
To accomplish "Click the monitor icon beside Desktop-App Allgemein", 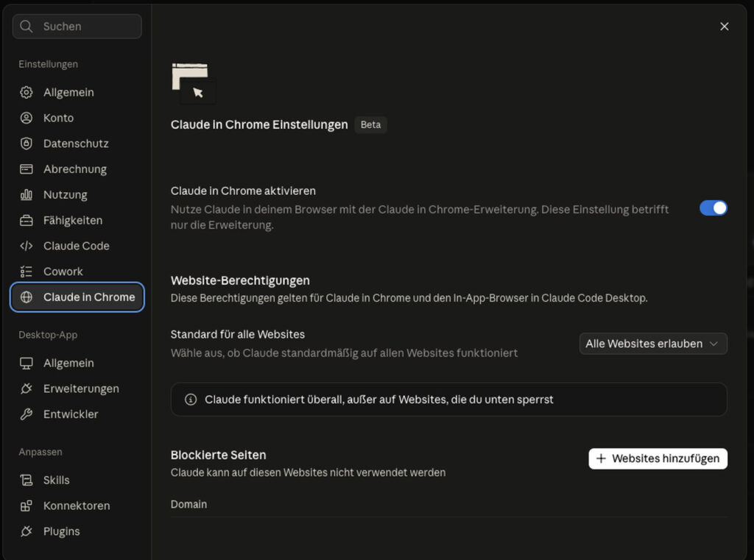I will point(26,363).
